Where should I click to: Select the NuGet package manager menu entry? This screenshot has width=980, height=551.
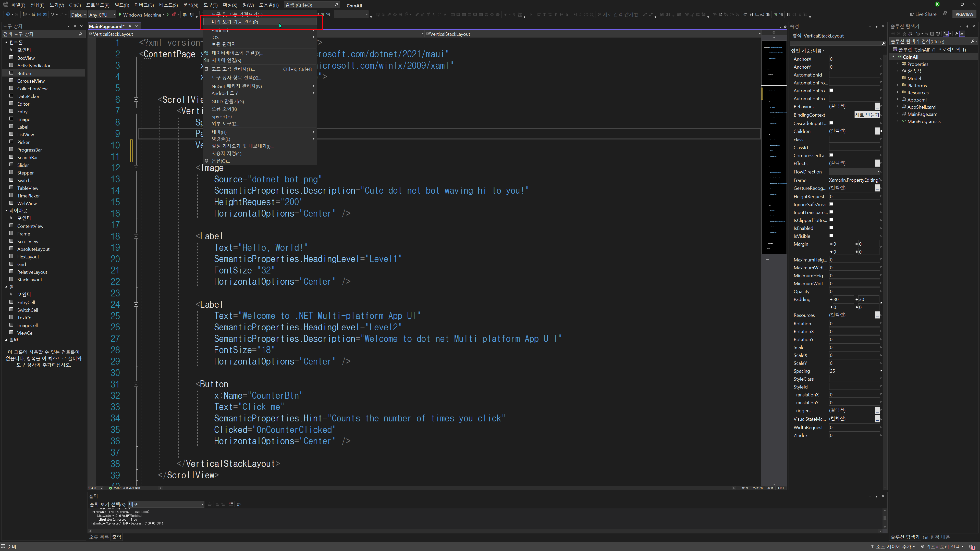click(x=237, y=86)
